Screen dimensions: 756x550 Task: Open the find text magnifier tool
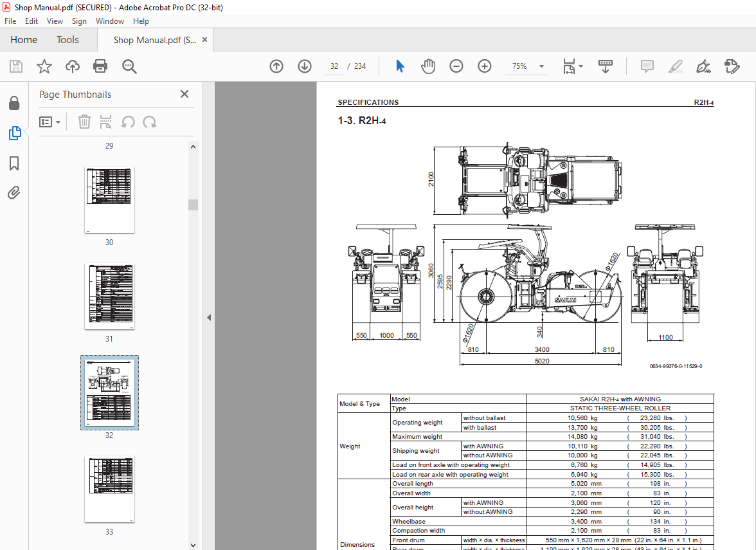tap(129, 67)
